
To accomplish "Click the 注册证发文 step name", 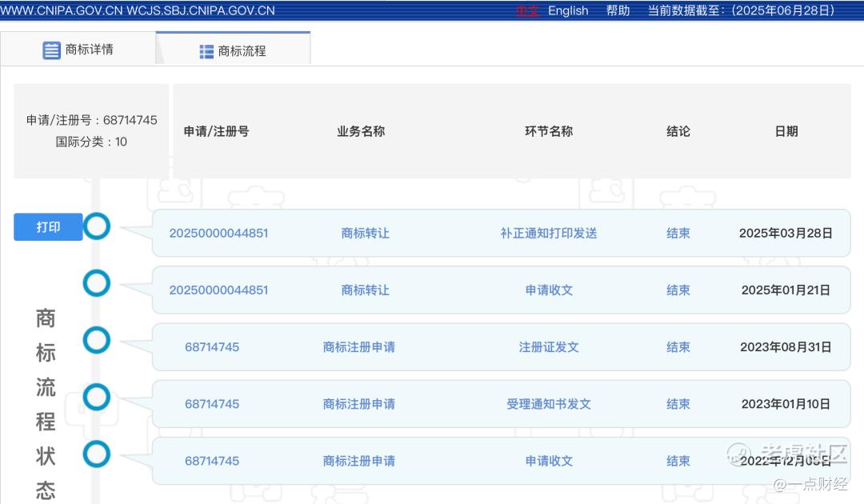I will [x=549, y=347].
